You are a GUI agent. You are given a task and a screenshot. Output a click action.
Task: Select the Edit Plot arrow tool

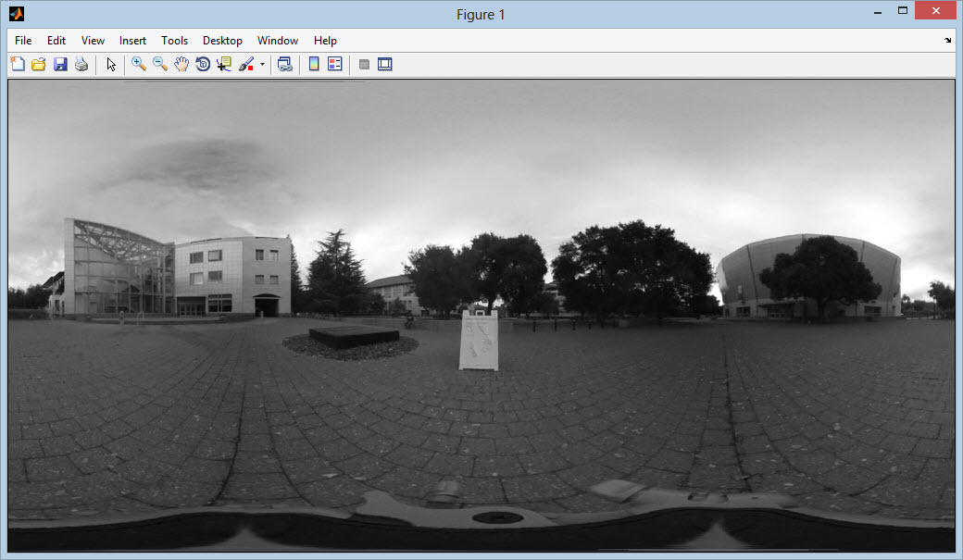(110, 64)
